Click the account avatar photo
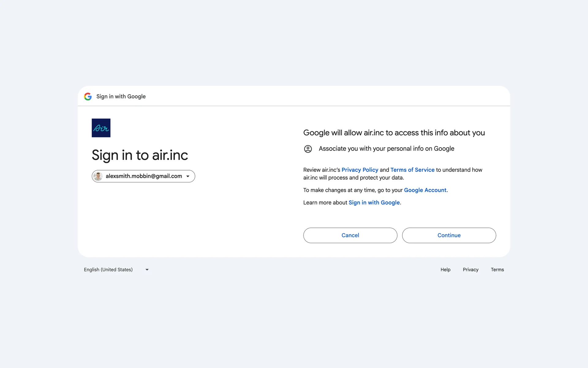This screenshot has height=368, width=588. tap(98, 176)
